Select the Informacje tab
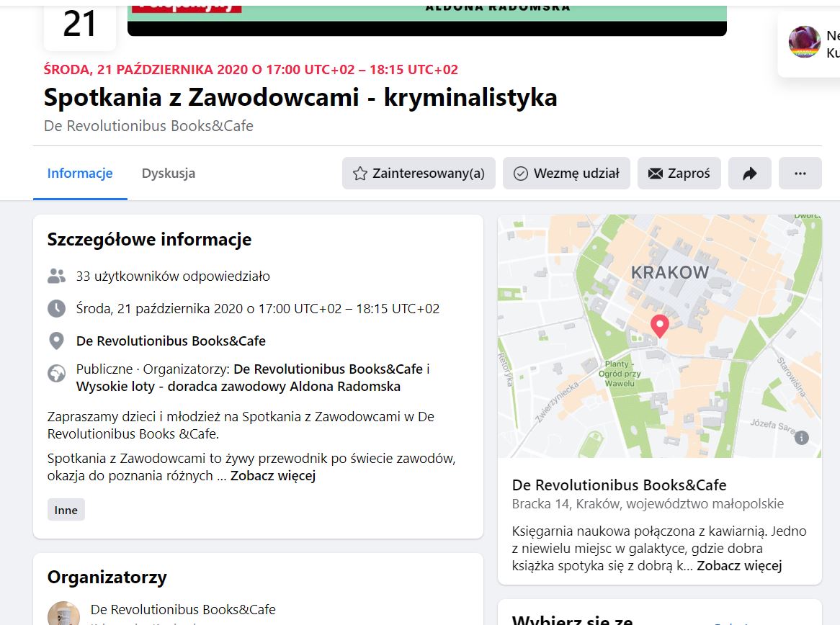The width and height of the screenshot is (840, 625). coord(80,174)
